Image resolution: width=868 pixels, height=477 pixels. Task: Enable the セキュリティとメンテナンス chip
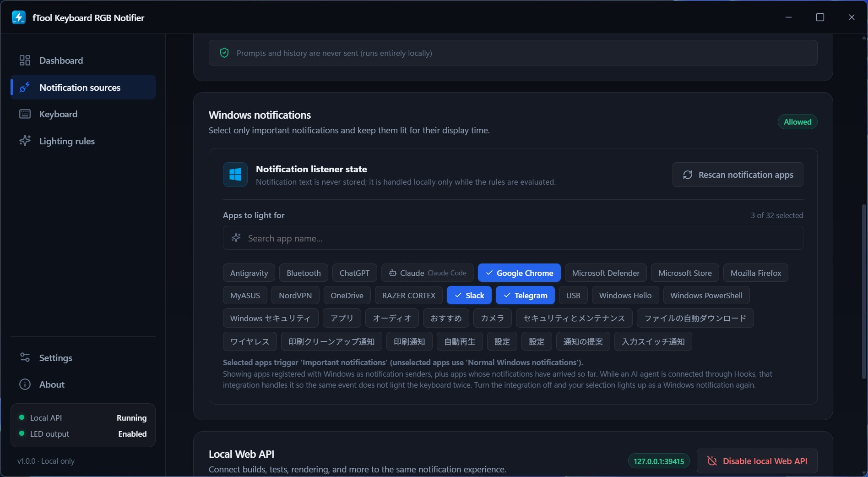click(574, 318)
